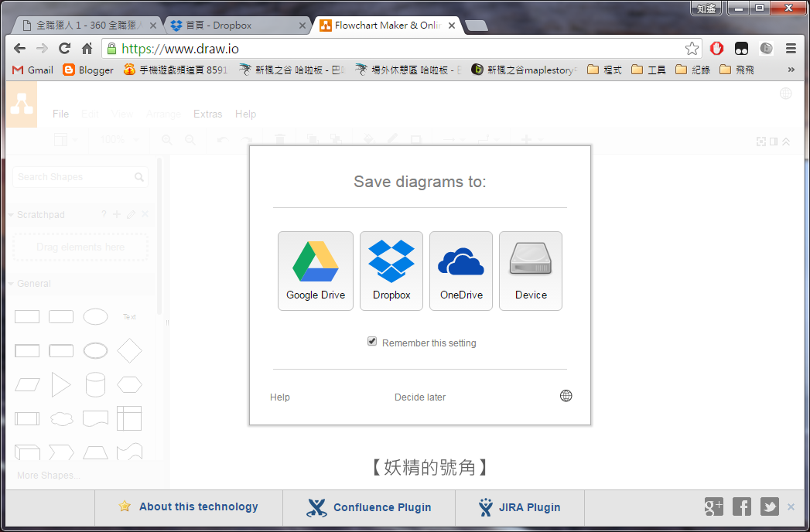The width and height of the screenshot is (810, 532).
Task: Choose Dropbox as save location
Action: point(391,271)
